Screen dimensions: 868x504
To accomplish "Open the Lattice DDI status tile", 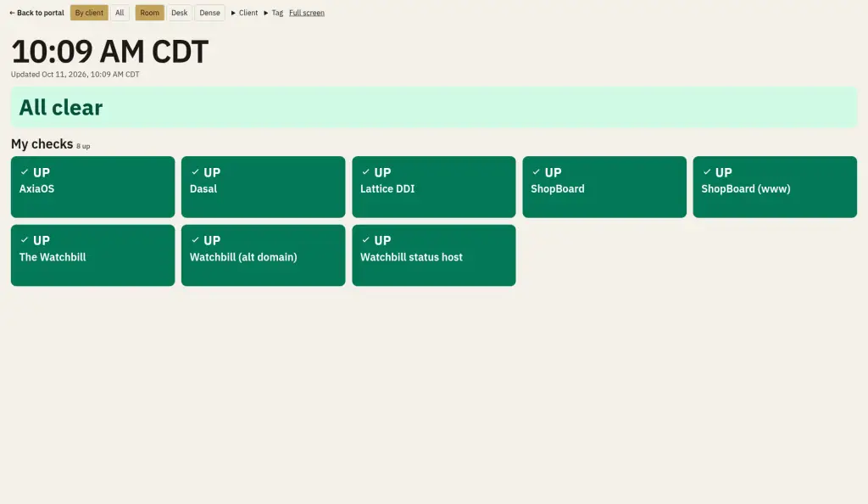I will click(x=433, y=187).
